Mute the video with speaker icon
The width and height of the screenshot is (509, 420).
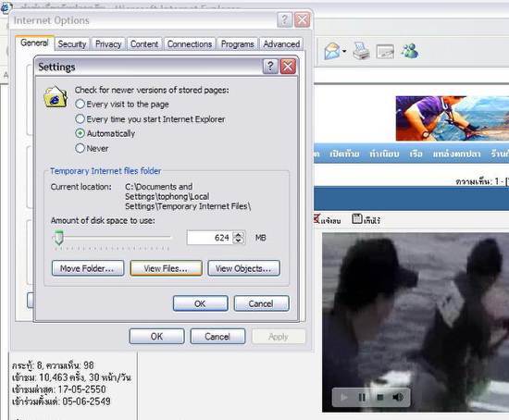point(398,397)
